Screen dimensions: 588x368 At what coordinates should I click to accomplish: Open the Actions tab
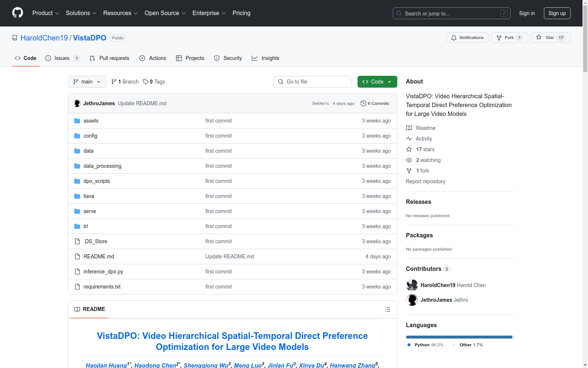153,58
